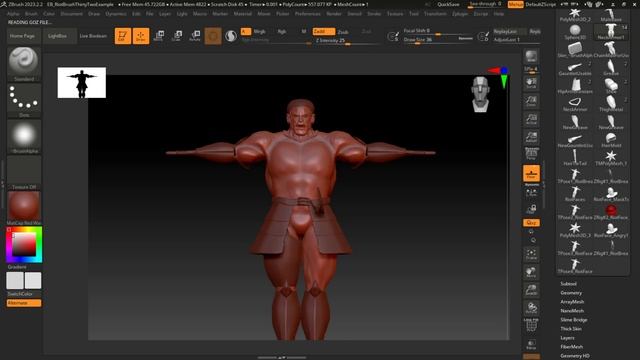Select the HairTieTail tool thumbnail
The image size is (640, 360).
[575, 158]
